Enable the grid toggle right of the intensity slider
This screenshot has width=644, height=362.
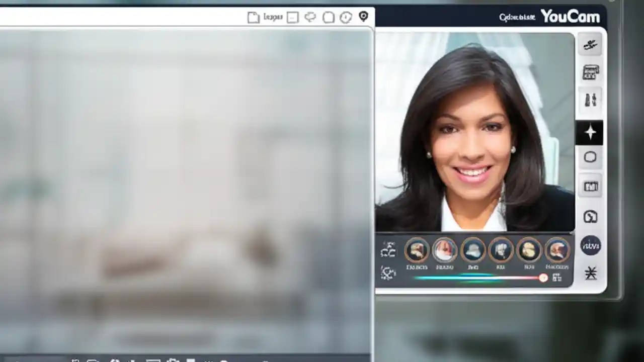click(557, 278)
